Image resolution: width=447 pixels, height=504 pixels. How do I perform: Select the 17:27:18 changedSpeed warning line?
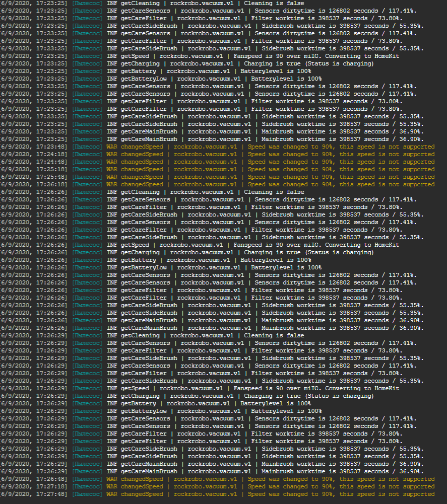[217, 487]
